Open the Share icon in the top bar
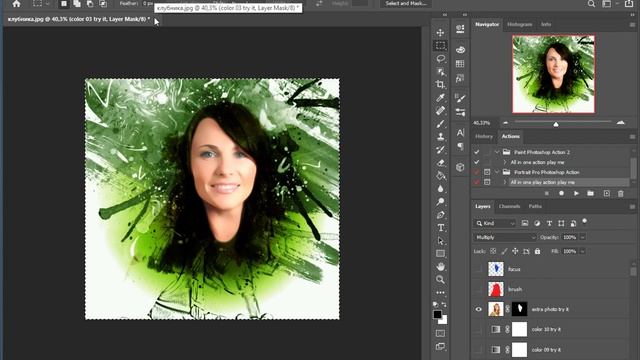 629,4
